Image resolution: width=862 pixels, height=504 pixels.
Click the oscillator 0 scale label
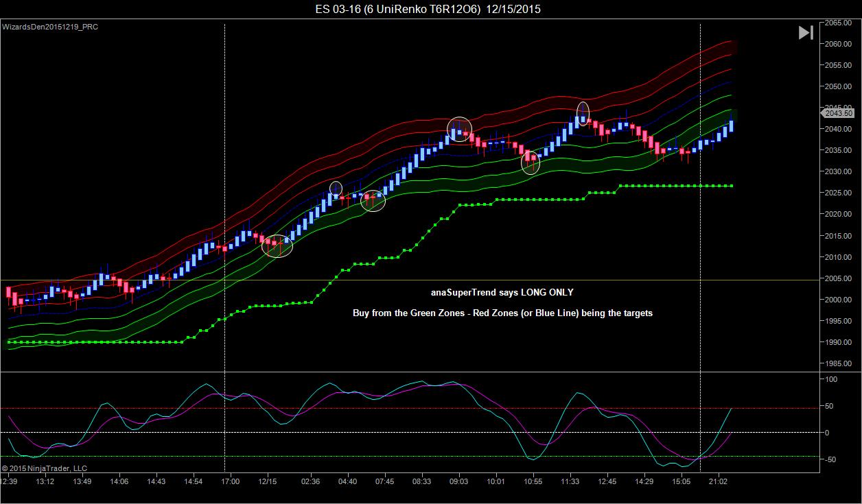(828, 432)
